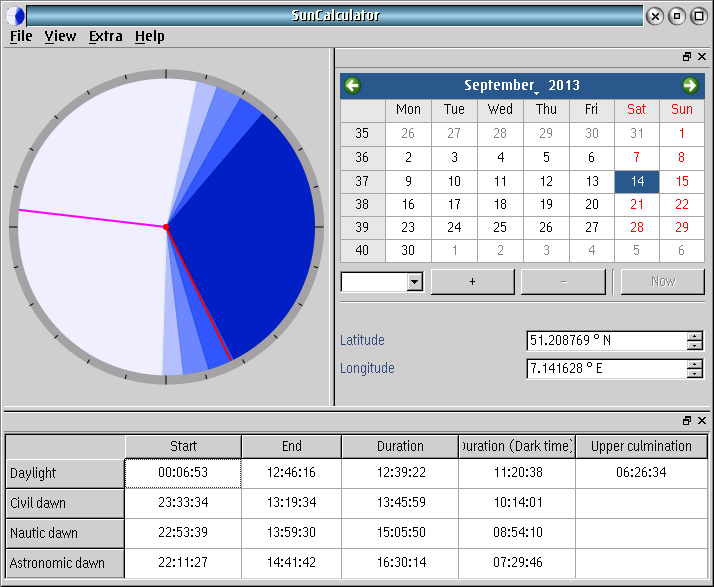The width and height of the screenshot is (714, 587).
Task: Expand the empty combo box below calendar
Action: point(414,282)
